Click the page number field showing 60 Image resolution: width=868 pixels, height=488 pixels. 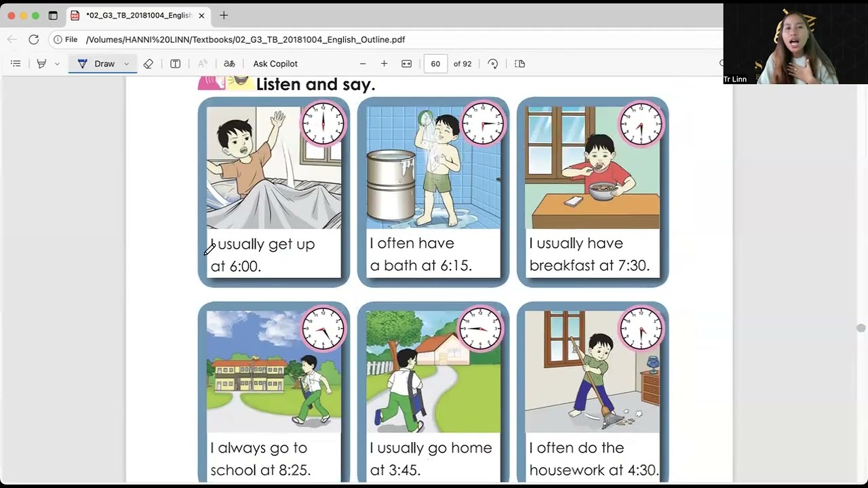435,64
